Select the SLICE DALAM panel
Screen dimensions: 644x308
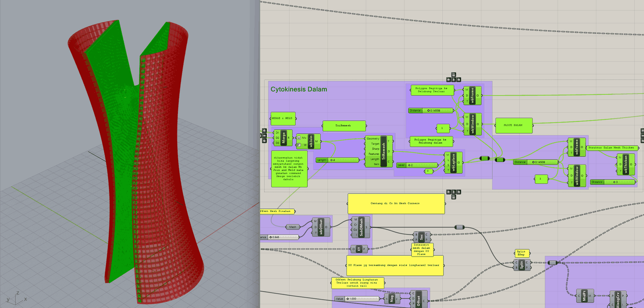(514, 125)
